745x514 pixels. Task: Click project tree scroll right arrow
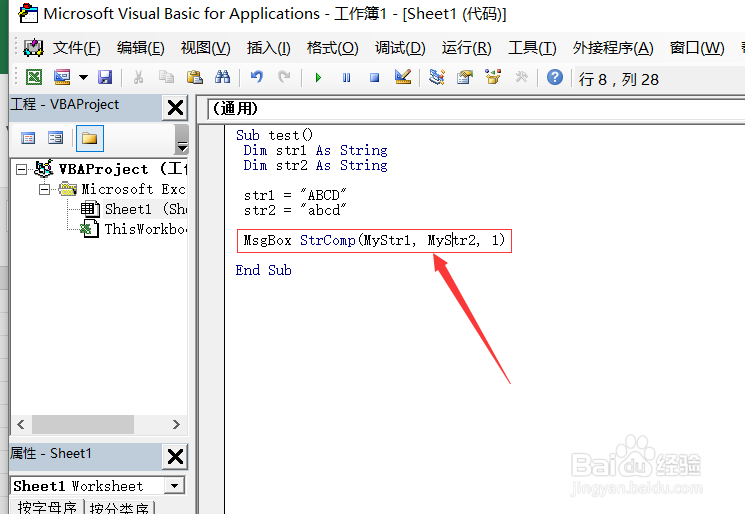(x=176, y=424)
